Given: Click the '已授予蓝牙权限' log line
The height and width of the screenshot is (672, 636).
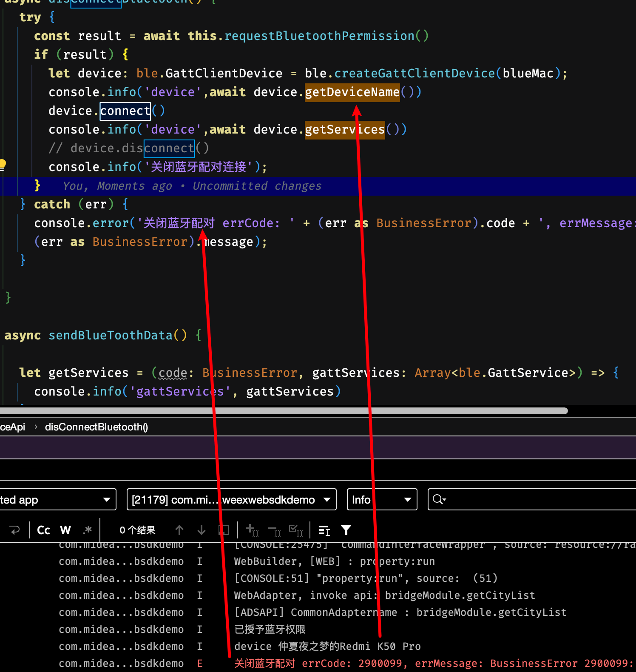Looking at the screenshot, I should point(270,629).
